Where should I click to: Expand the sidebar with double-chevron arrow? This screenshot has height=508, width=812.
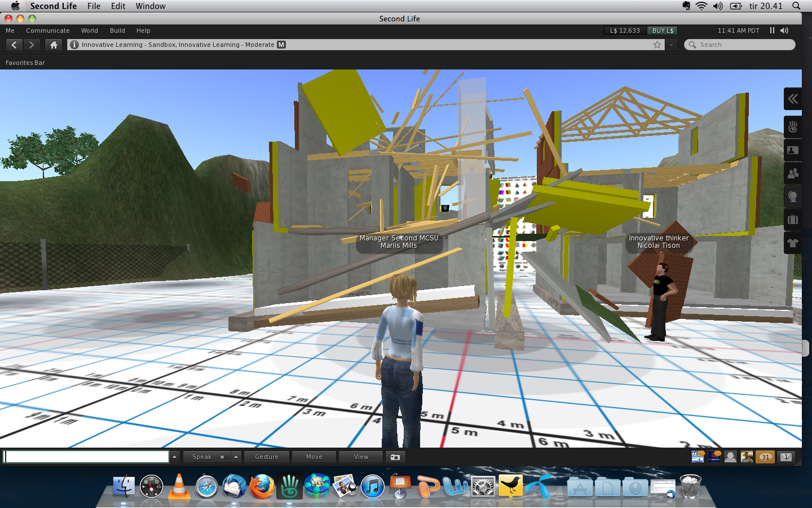pyautogui.click(x=792, y=99)
